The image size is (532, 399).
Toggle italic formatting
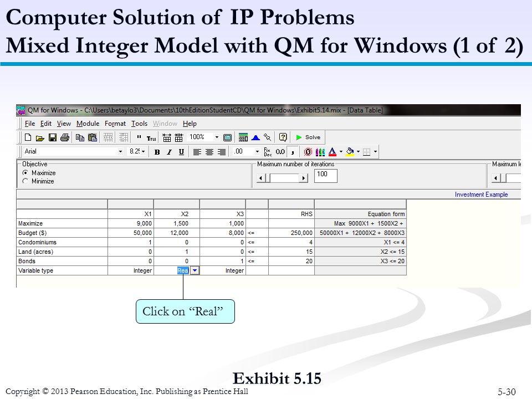coord(169,152)
